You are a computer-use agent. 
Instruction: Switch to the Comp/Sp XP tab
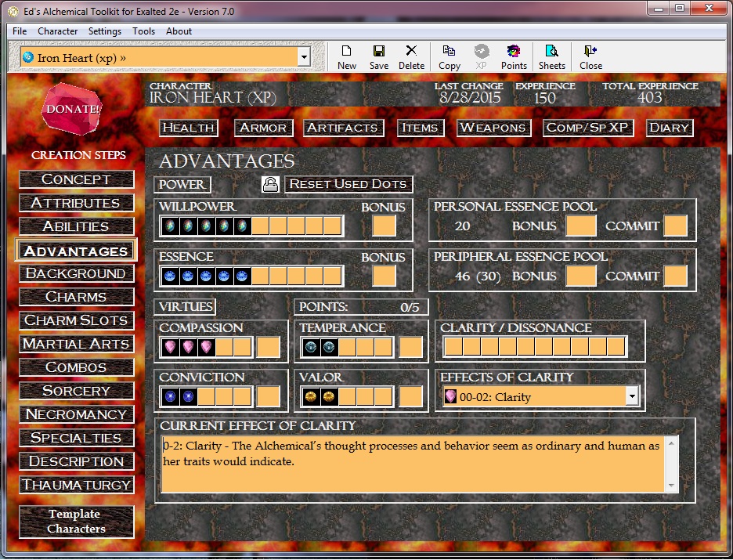[x=587, y=128]
